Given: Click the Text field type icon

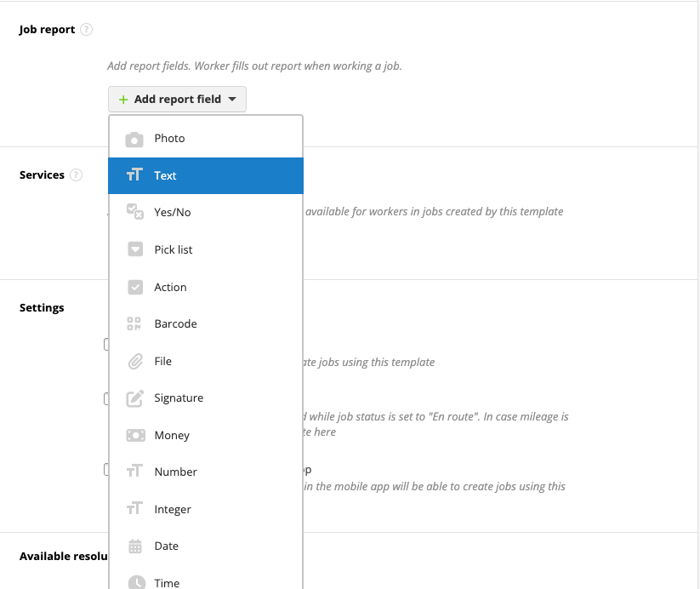Looking at the screenshot, I should coord(134,174).
